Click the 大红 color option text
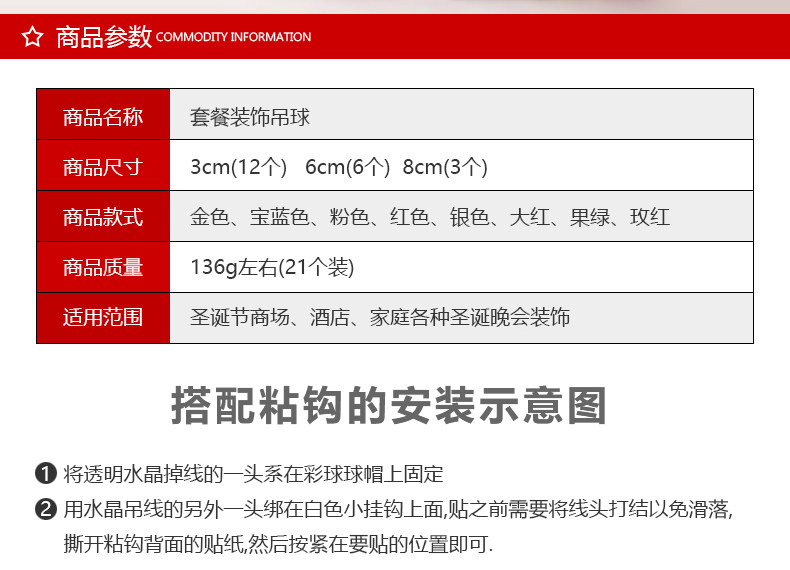 [x=529, y=217]
